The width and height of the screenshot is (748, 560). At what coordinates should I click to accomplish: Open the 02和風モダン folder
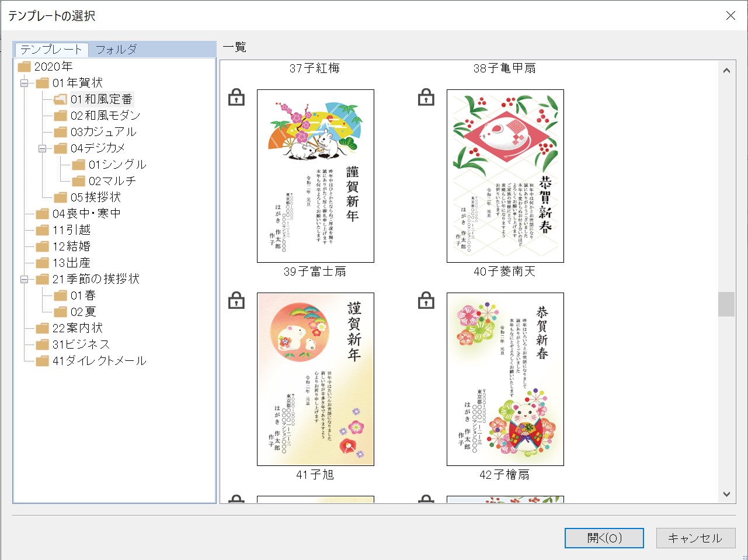(97, 116)
